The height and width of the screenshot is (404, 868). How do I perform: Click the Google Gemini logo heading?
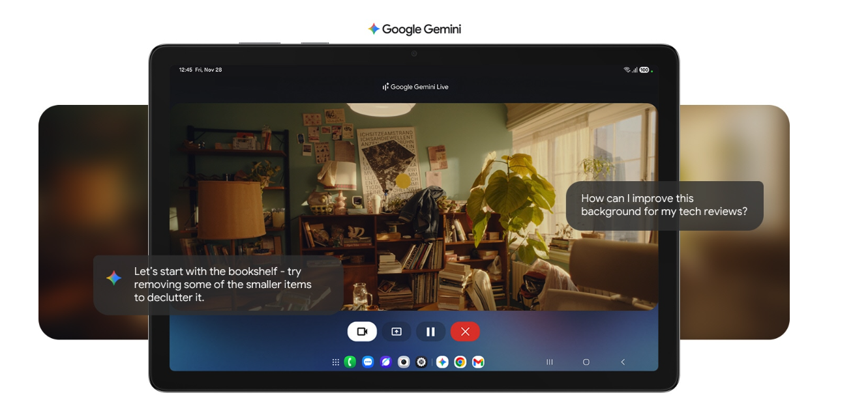point(414,29)
